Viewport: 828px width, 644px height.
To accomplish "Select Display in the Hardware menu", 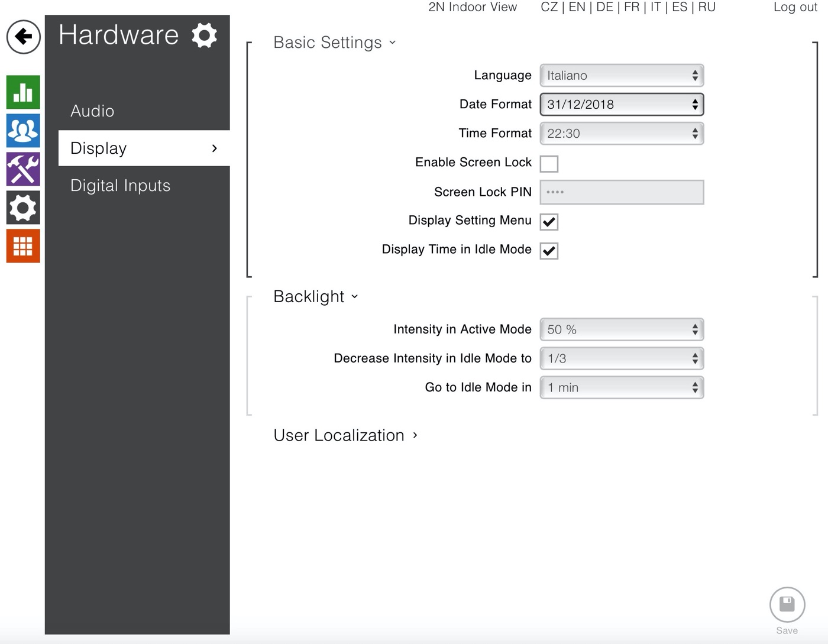I will tap(144, 148).
